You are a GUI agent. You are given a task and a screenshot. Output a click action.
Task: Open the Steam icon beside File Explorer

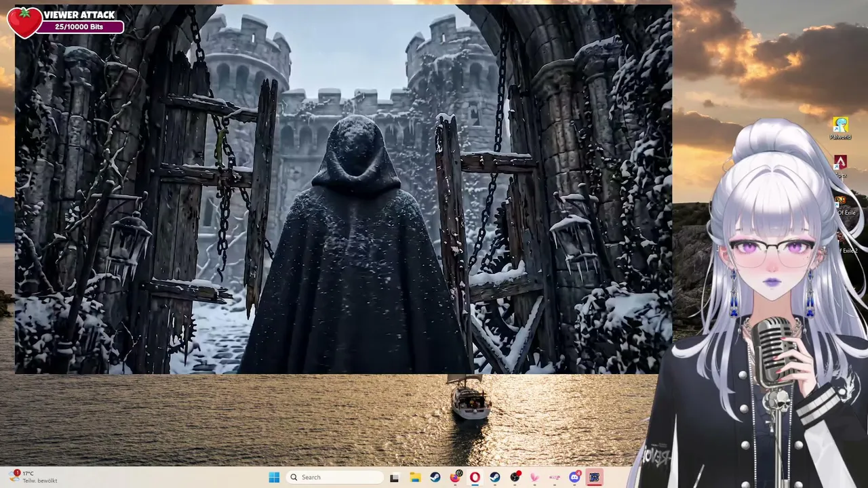point(435,477)
